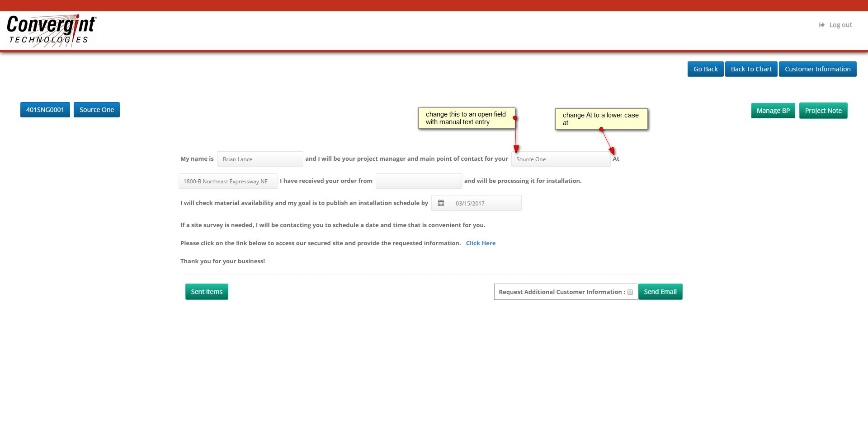The width and height of the screenshot is (868, 429).
Task: Click 'and will be processing it for installation.' text
Action: click(x=523, y=181)
